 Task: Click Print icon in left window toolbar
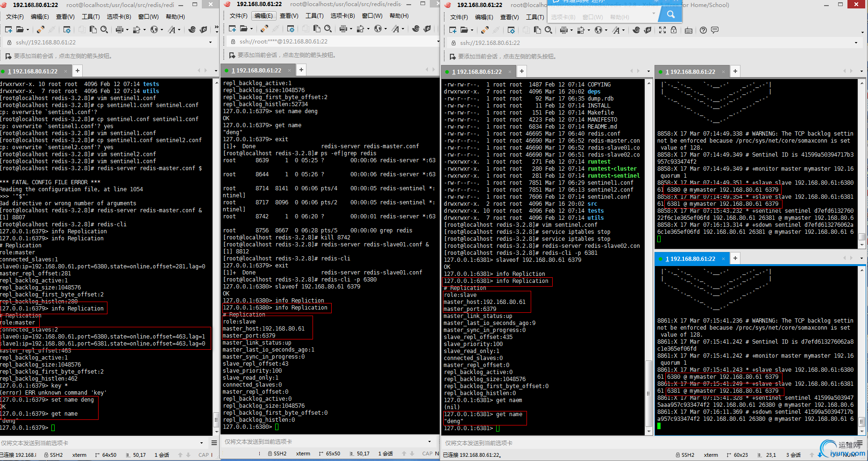point(119,29)
